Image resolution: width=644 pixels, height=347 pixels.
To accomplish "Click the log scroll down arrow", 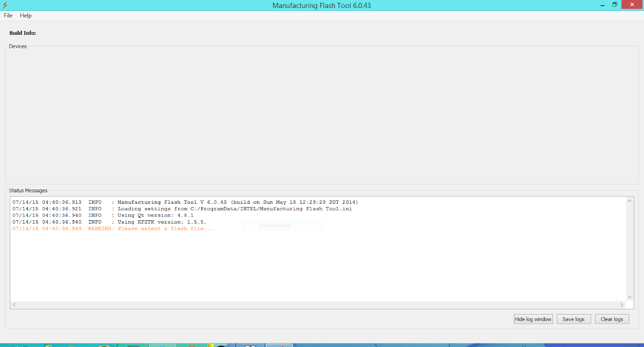I will [x=629, y=297].
